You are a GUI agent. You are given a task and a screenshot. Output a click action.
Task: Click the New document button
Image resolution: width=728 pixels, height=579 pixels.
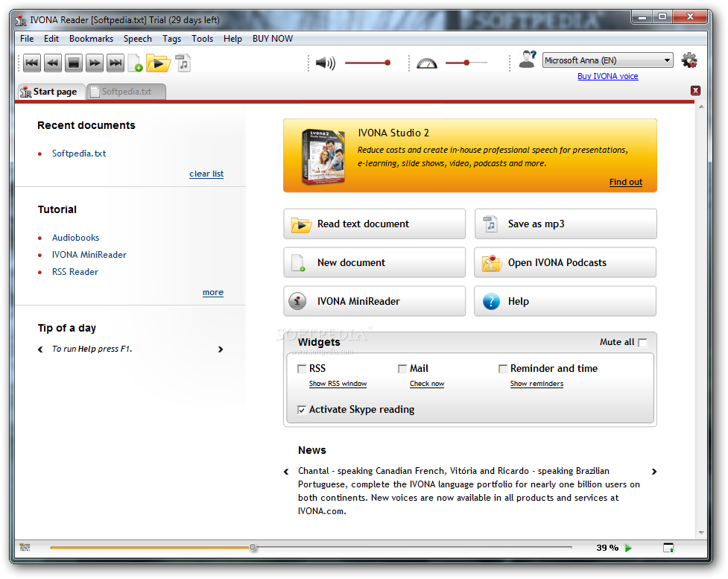coord(374,262)
